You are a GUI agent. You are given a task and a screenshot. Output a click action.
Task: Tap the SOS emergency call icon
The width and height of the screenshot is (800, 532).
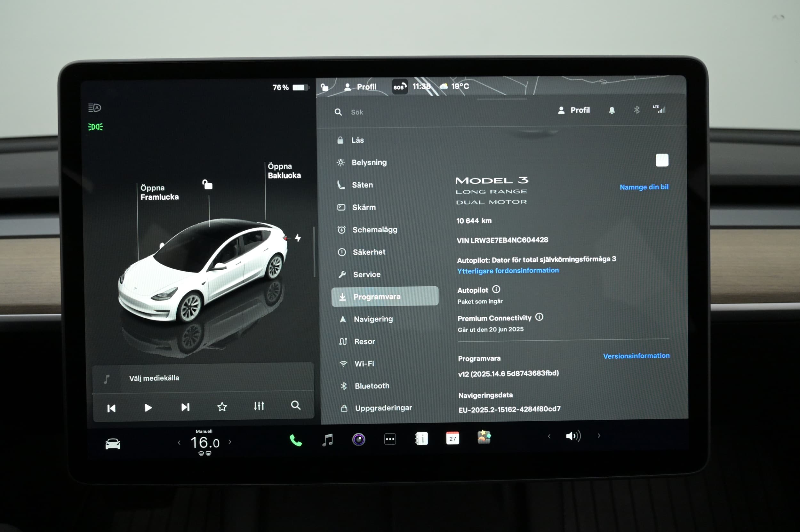[x=400, y=87]
